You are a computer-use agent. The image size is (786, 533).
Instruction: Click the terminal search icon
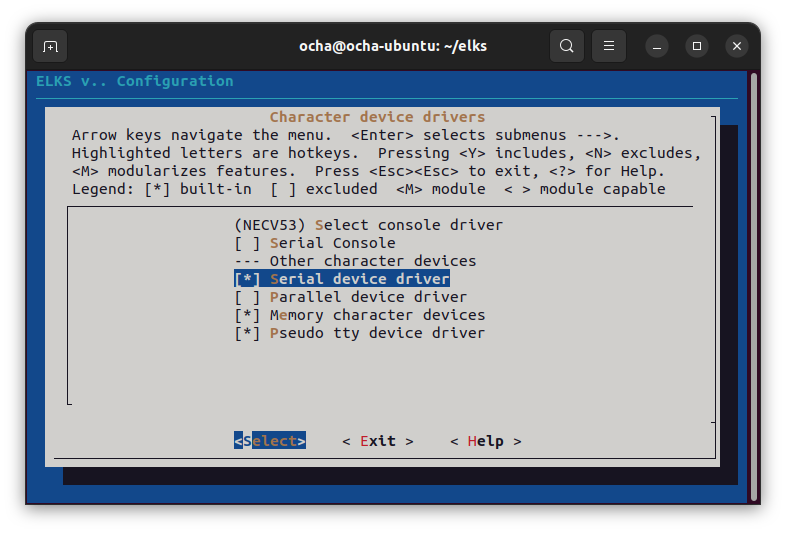click(x=567, y=46)
